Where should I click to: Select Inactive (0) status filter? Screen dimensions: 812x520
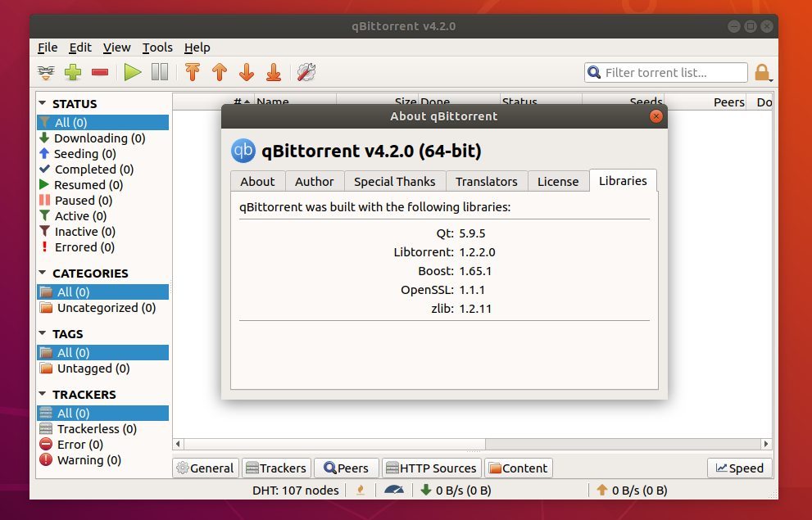[102, 231]
